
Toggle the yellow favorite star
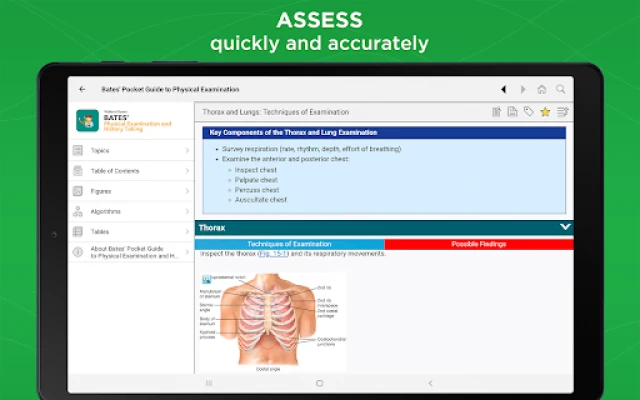click(x=545, y=112)
